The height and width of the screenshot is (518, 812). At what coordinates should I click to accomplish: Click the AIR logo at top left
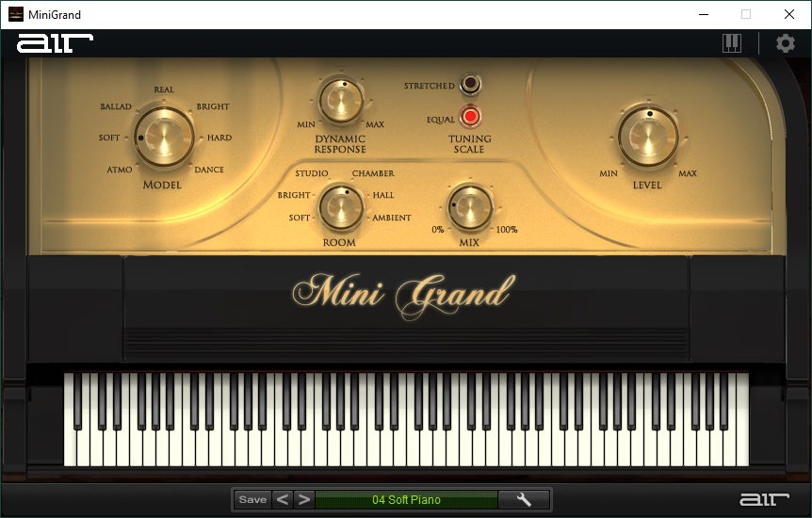(x=55, y=43)
